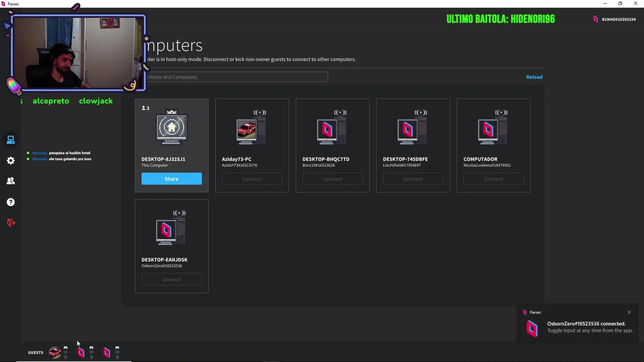Toggle gamepad permission for the car avatar guest

tap(65, 347)
